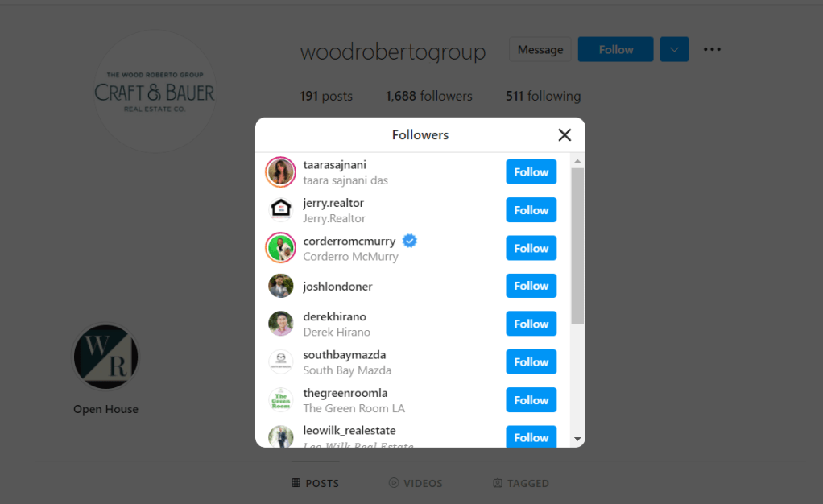Open derekhirano's profile avatar
The image size is (823, 504).
[281, 324]
